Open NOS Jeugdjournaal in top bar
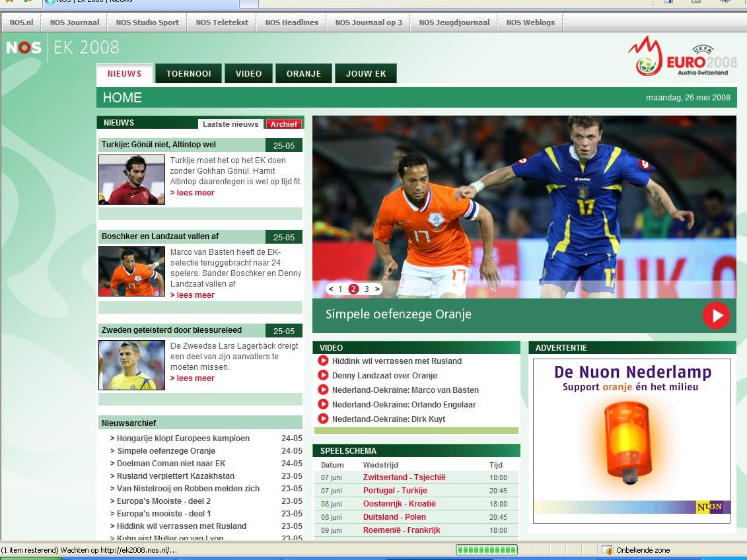The image size is (747, 560). [x=454, y=22]
